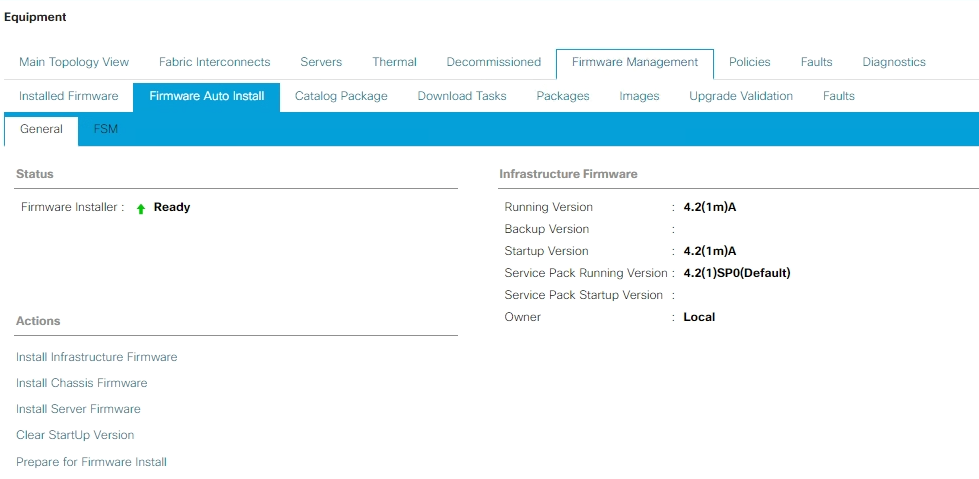Viewport: 979px width, 479px height.
Task: Open the Upgrade Validation subtab
Action: click(x=741, y=96)
